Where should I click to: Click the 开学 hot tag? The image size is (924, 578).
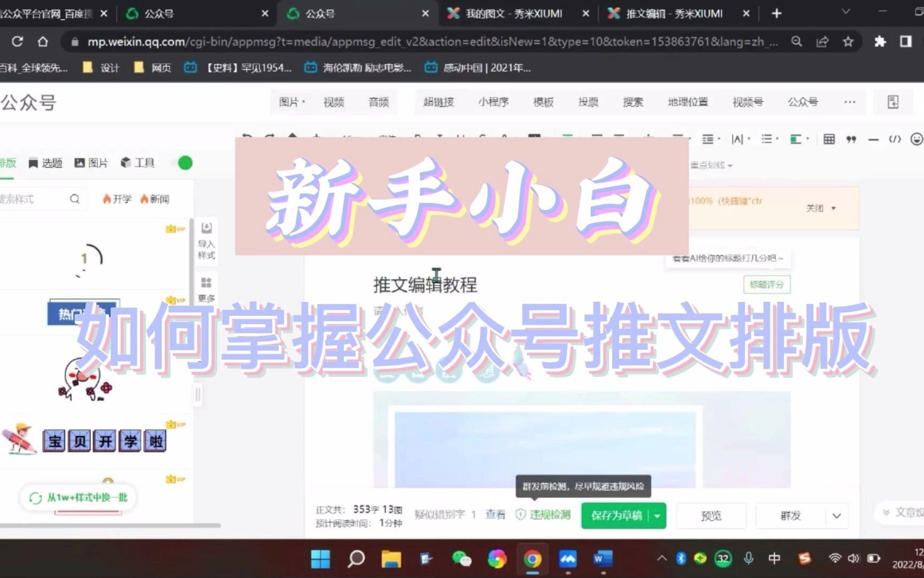117,199
